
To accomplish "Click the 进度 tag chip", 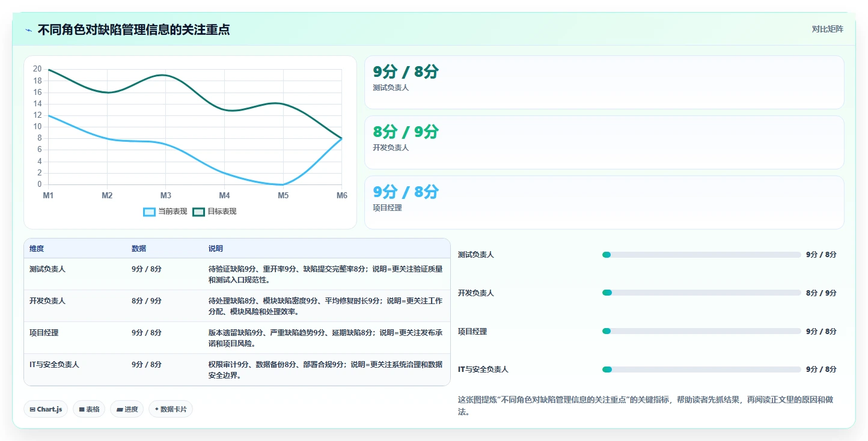I will point(127,409).
